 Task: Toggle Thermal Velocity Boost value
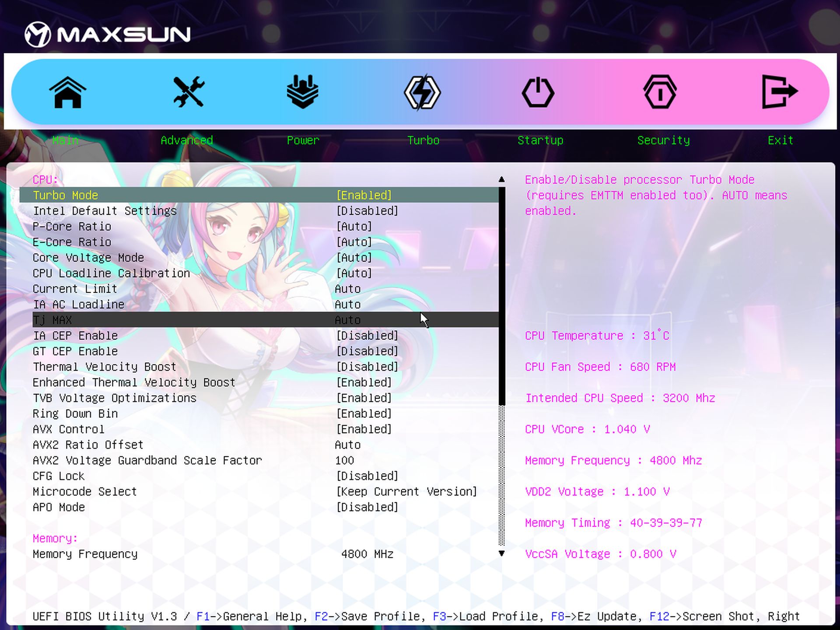click(367, 367)
